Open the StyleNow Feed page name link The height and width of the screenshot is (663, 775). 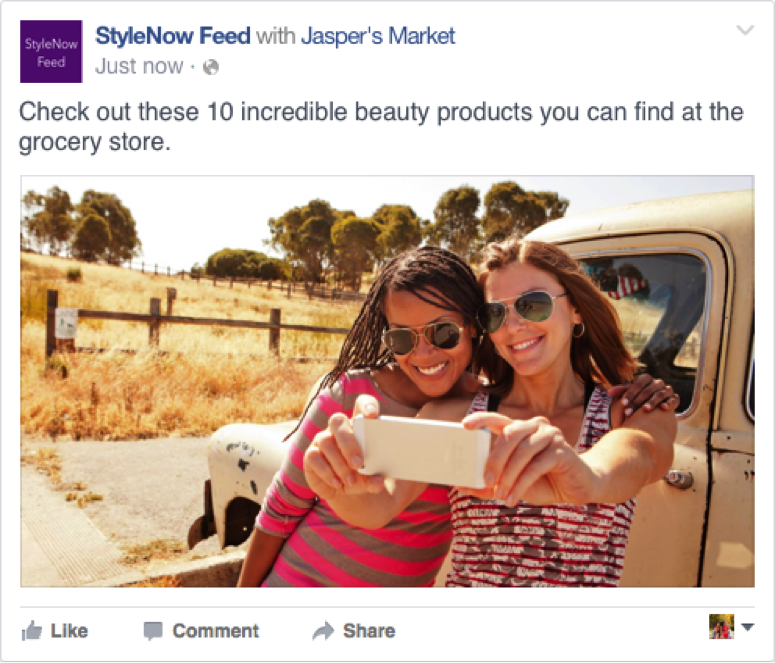172,37
